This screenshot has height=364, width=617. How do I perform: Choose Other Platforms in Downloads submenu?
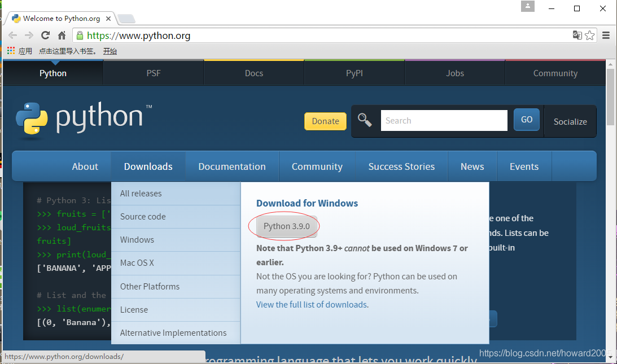tap(176, 287)
